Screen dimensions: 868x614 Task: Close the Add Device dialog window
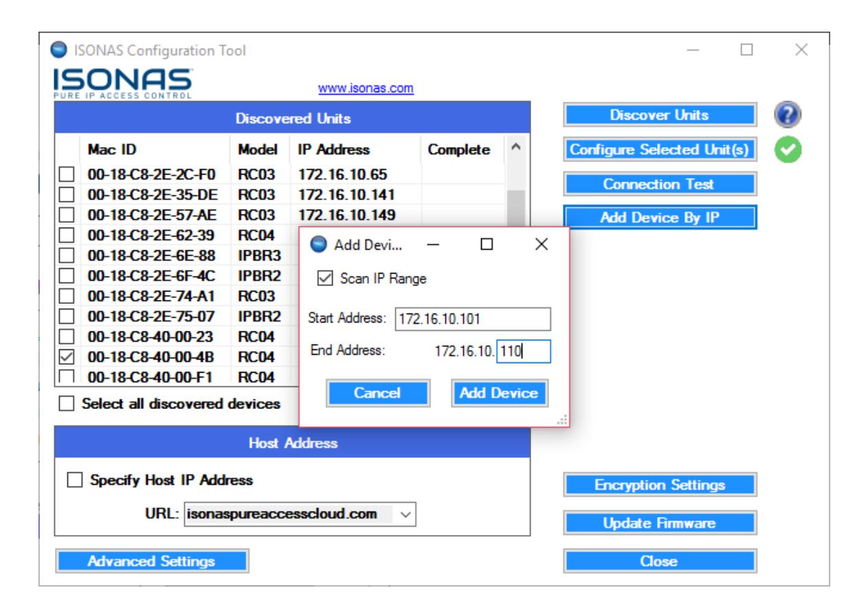coord(541,244)
